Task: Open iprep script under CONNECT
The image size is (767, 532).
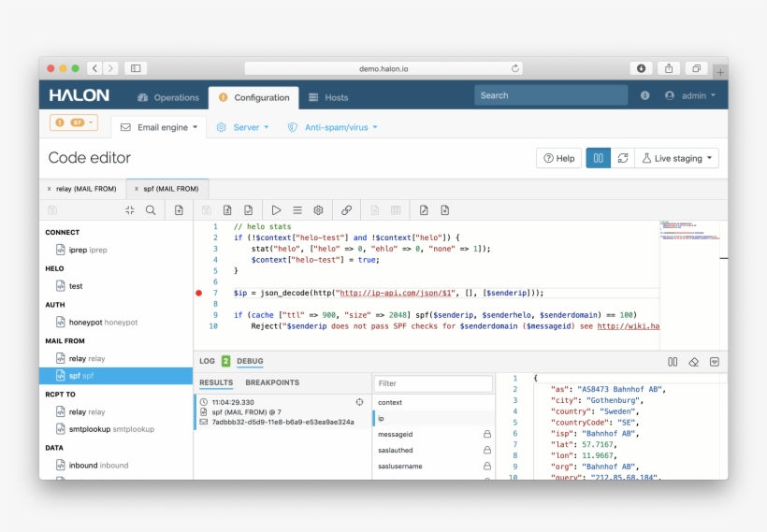Action: [88, 250]
